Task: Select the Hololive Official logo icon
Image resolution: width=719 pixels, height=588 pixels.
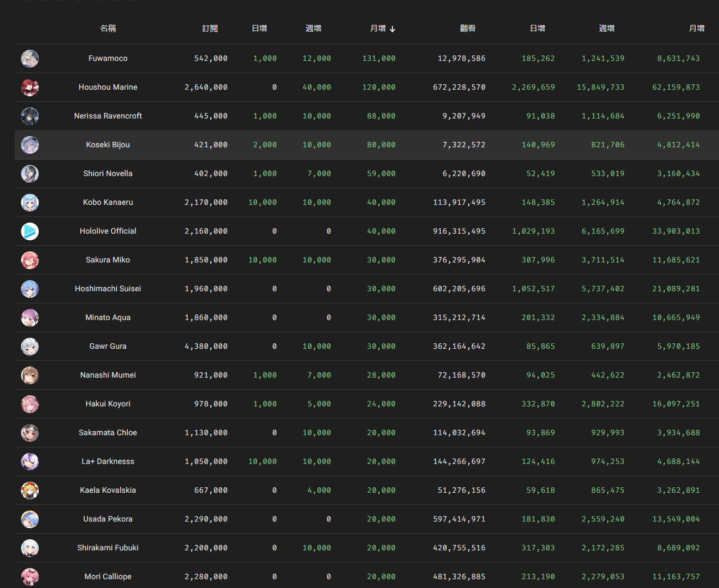Action: coord(30,231)
